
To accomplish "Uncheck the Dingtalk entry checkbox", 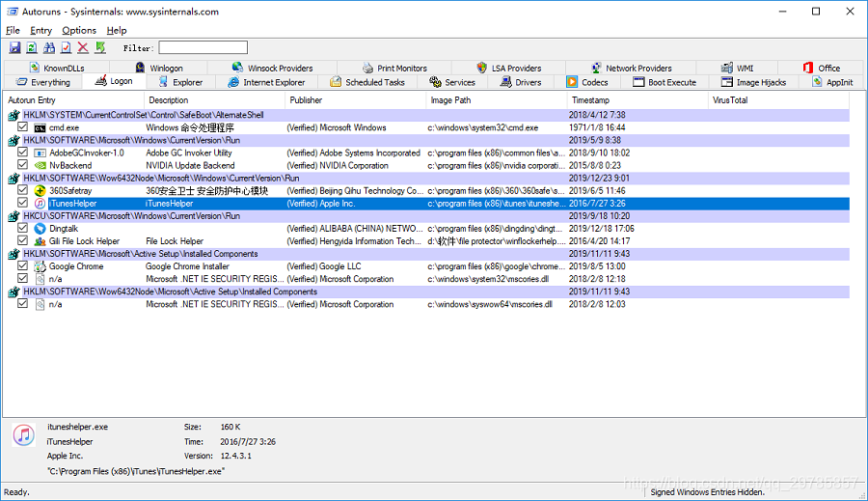I will coord(23,227).
